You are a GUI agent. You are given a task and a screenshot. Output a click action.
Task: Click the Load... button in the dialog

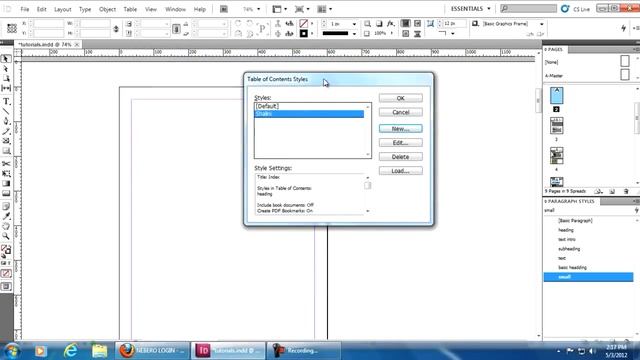pyautogui.click(x=400, y=171)
